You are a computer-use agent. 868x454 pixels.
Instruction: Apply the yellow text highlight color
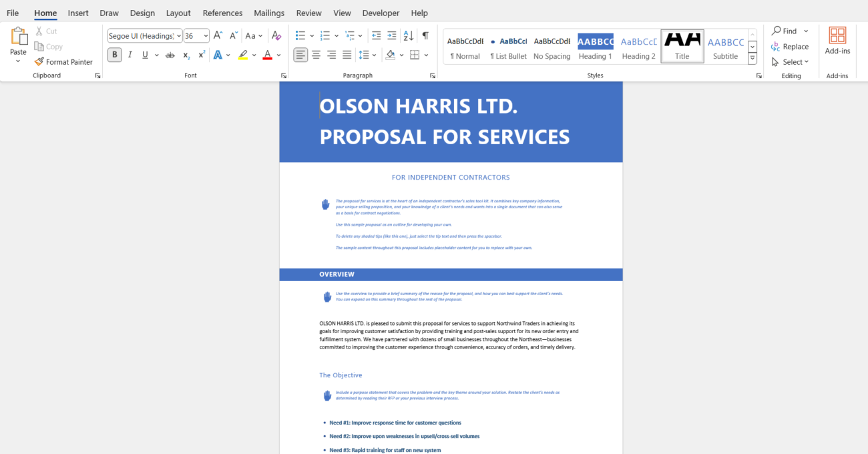click(243, 55)
